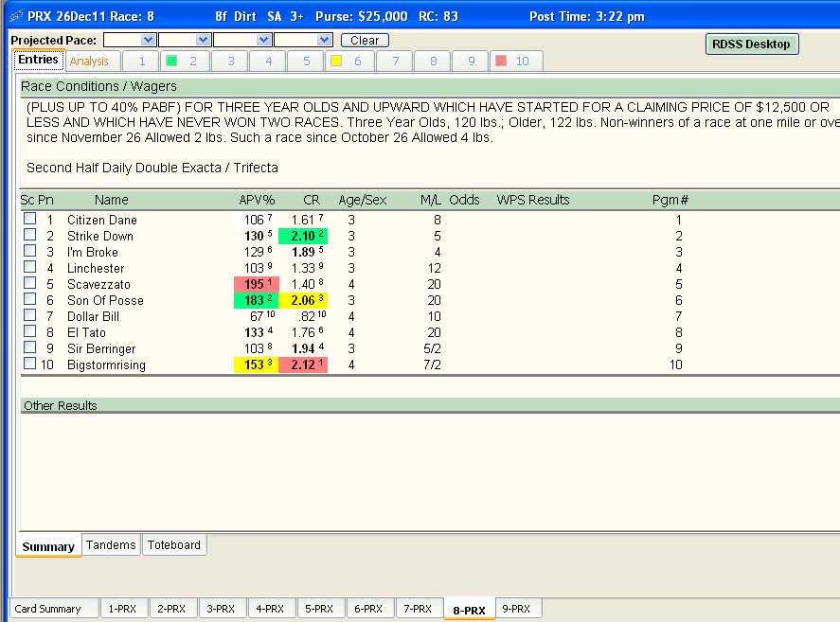Open RDSS Desktop

pos(752,44)
